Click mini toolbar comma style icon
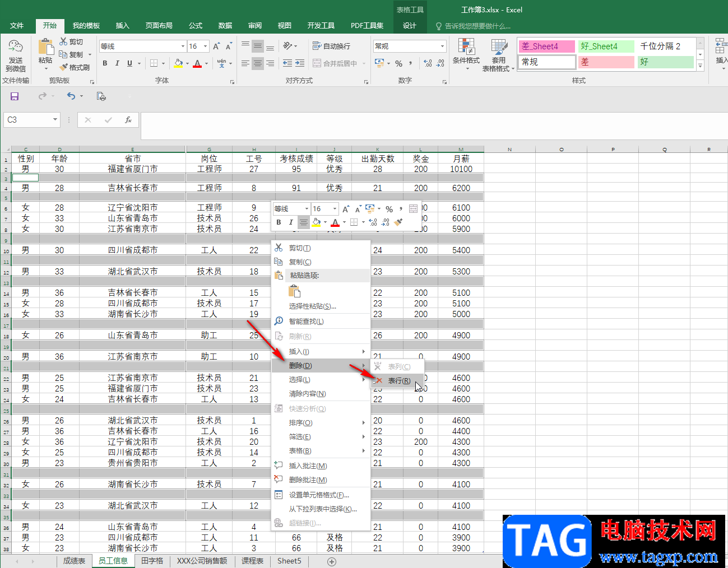 401,208
